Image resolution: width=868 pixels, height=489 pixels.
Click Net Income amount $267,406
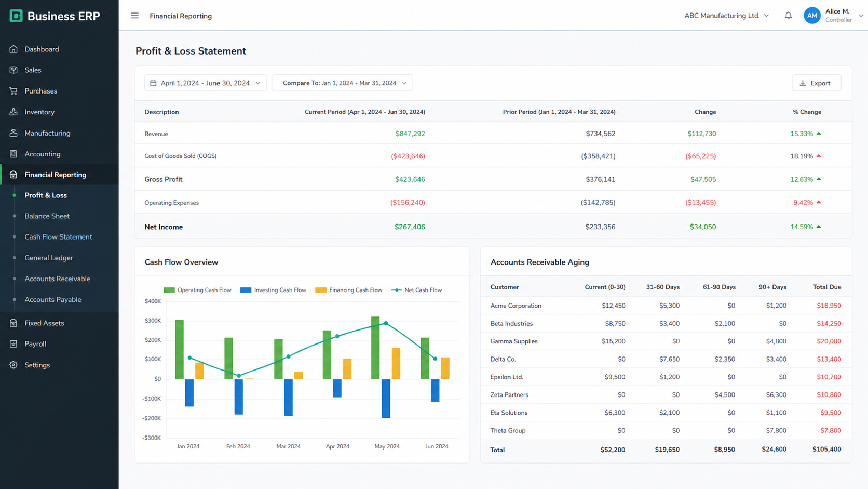coord(410,227)
